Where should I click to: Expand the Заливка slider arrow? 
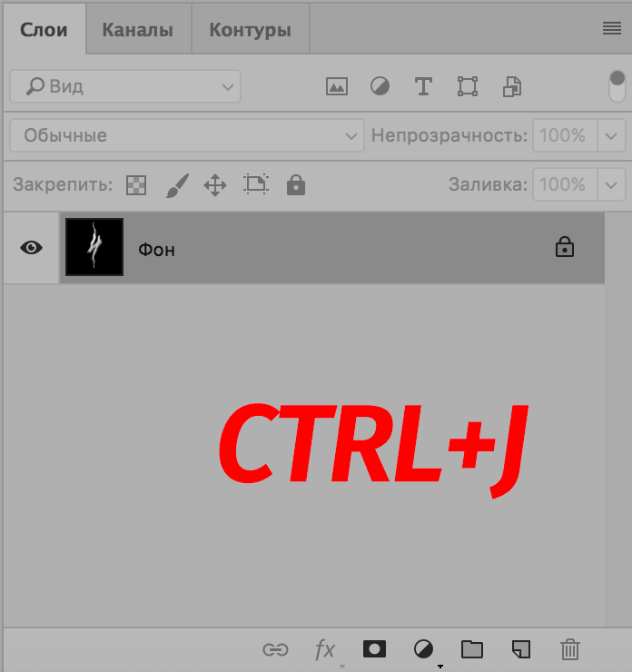pos(611,184)
